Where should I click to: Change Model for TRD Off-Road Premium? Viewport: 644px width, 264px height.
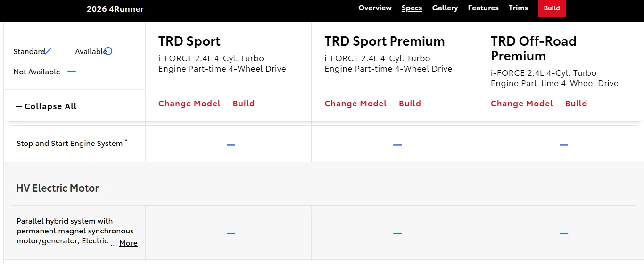pos(522,104)
